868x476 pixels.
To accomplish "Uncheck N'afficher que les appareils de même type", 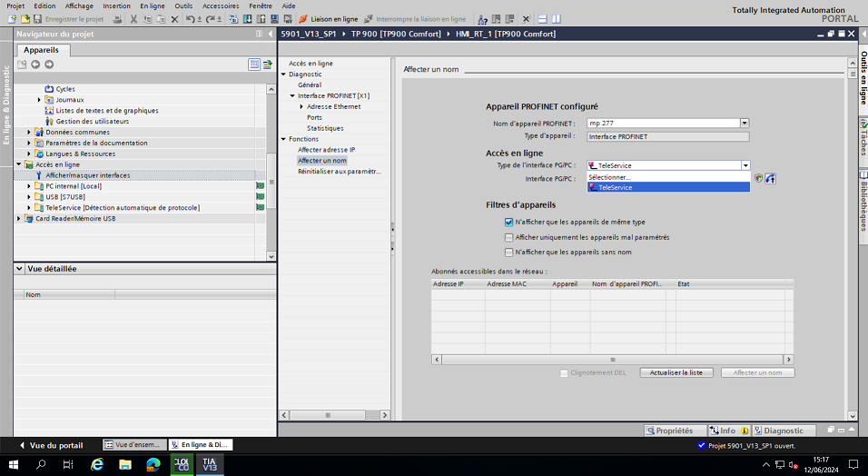I will 509,222.
